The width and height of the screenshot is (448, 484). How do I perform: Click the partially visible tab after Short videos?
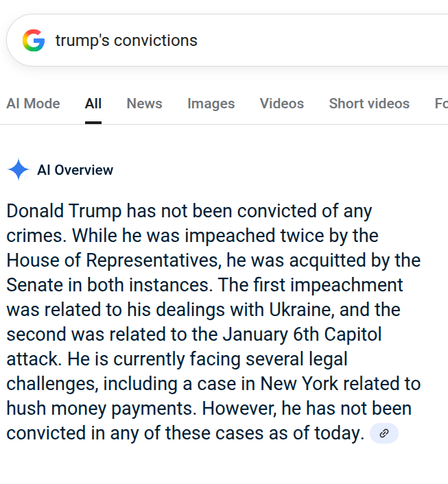441,104
